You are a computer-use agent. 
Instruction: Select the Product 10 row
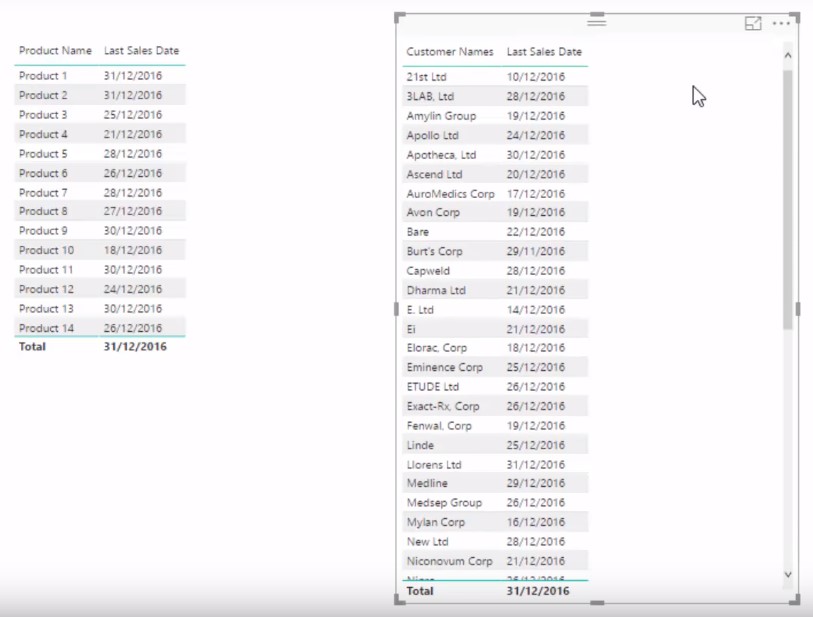pos(100,250)
